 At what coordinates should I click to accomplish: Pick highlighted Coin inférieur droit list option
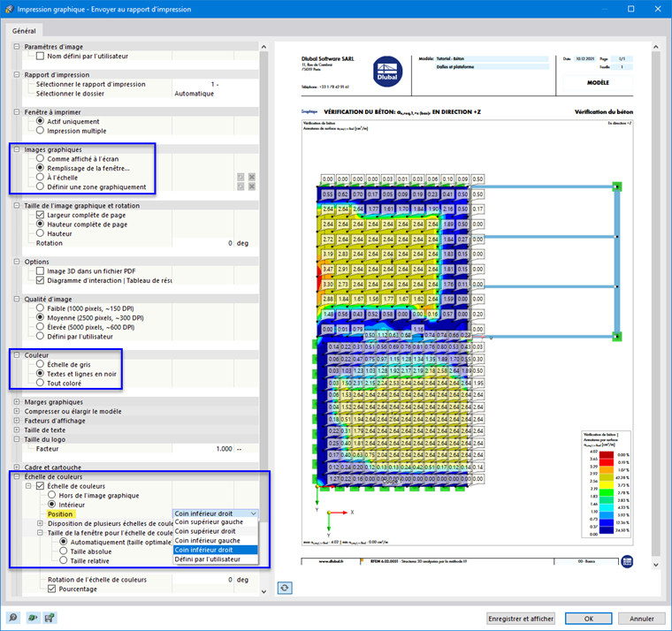point(216,550)
